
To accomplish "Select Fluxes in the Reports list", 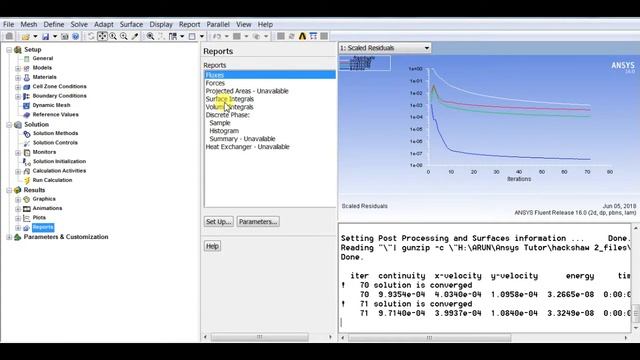I will [270, 75].
